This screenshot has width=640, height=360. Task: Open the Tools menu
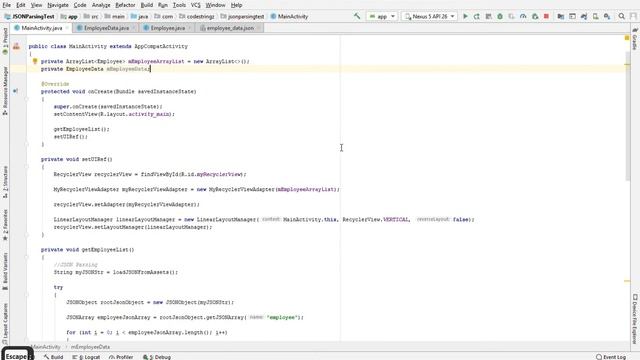(179, 5)
